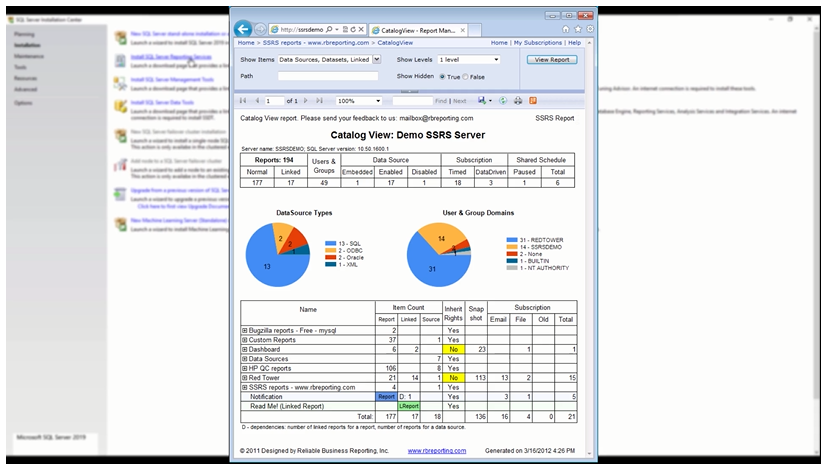826x469 pixels.
Task: Open browser tools gear icon
Action: [590, 30]
